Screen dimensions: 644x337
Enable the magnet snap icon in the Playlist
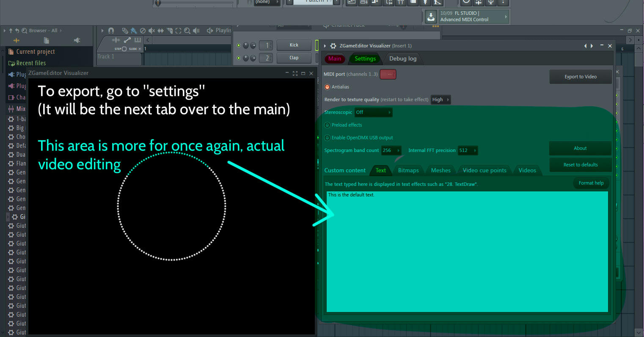tap(111, 30)
